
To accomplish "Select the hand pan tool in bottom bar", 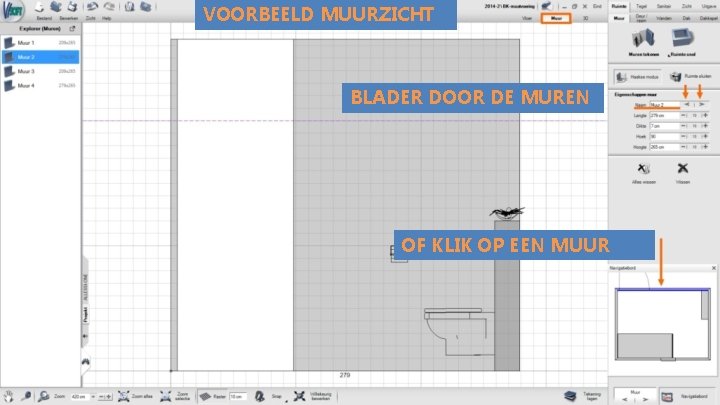I will click(x=9, y=396).
